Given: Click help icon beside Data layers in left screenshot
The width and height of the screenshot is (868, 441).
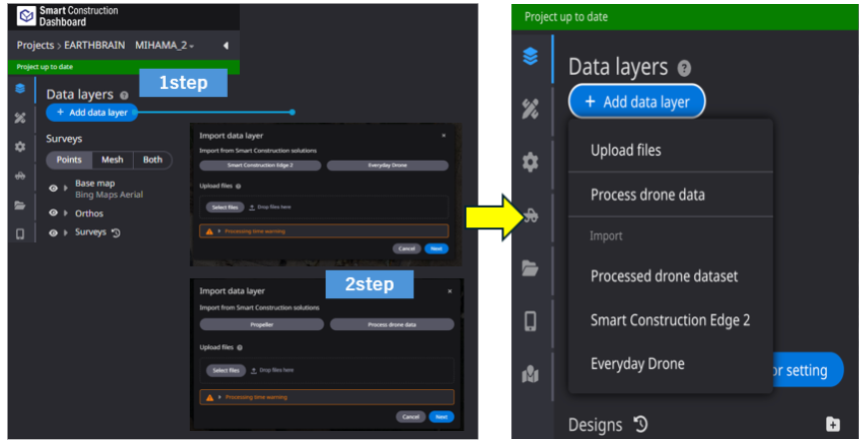Looking at the screenshot, I should [124, 96].
